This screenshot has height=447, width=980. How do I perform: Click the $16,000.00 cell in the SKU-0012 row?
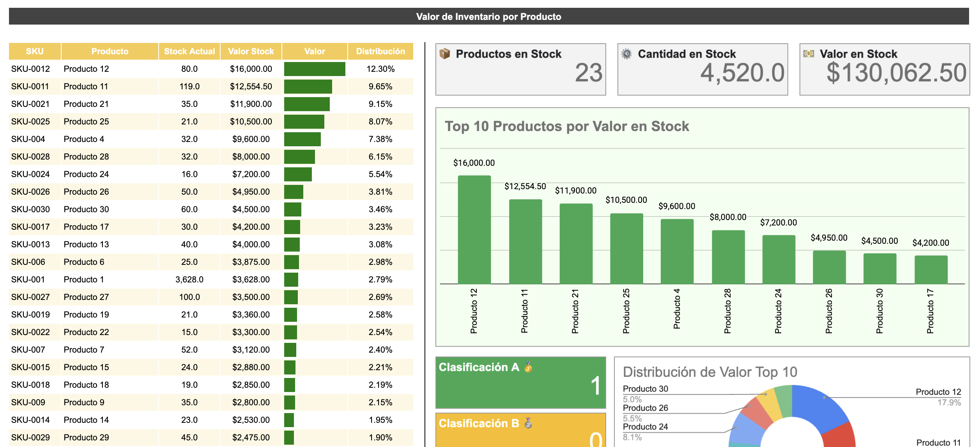(x=251, y=69)
